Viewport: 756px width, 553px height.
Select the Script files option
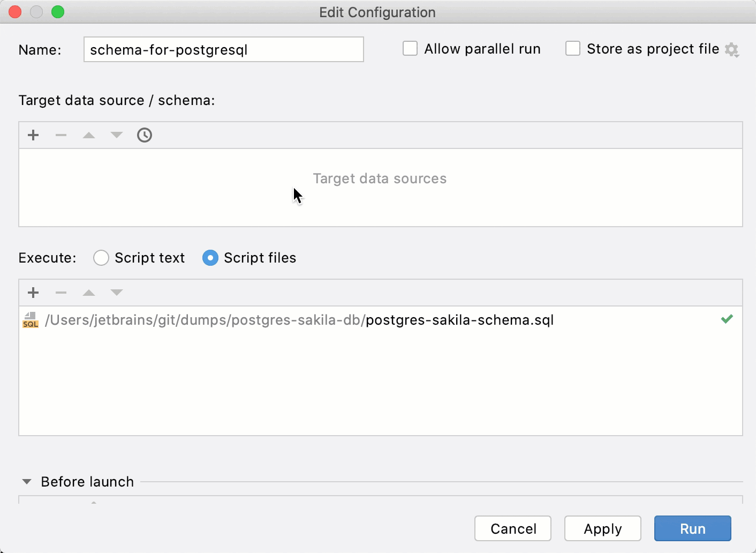pyautogui.click(x=210, y=258)
